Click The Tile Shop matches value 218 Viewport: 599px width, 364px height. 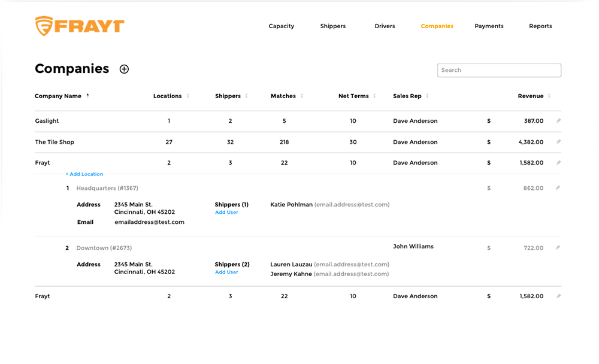click(x=284, y=142)
